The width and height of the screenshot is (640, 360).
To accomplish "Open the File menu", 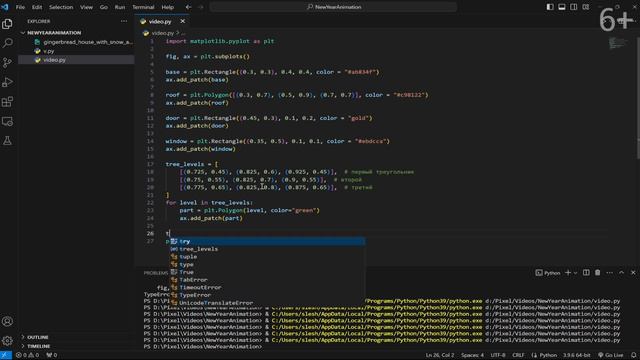I will pos(20,7).
